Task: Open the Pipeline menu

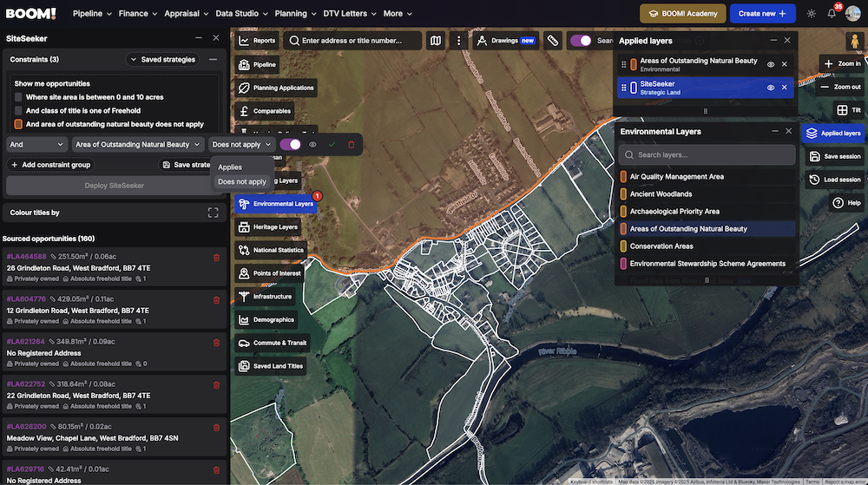Action: click(x=92, y=13)
